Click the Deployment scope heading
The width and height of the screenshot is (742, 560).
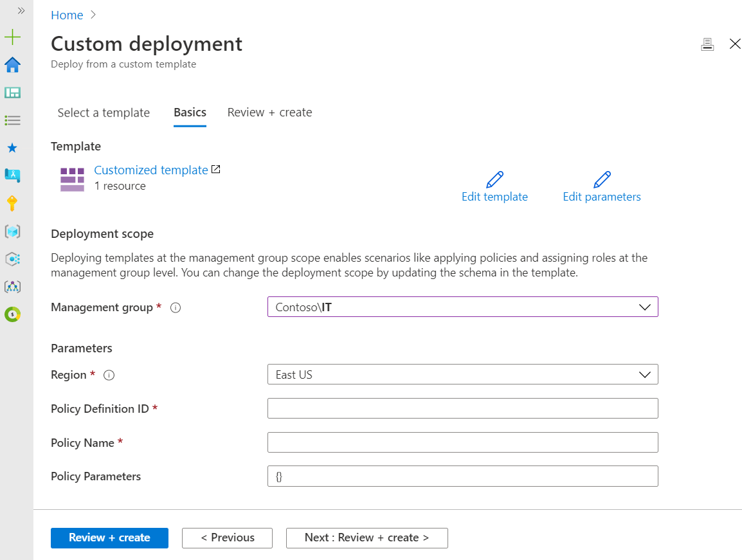click(102, 234)
